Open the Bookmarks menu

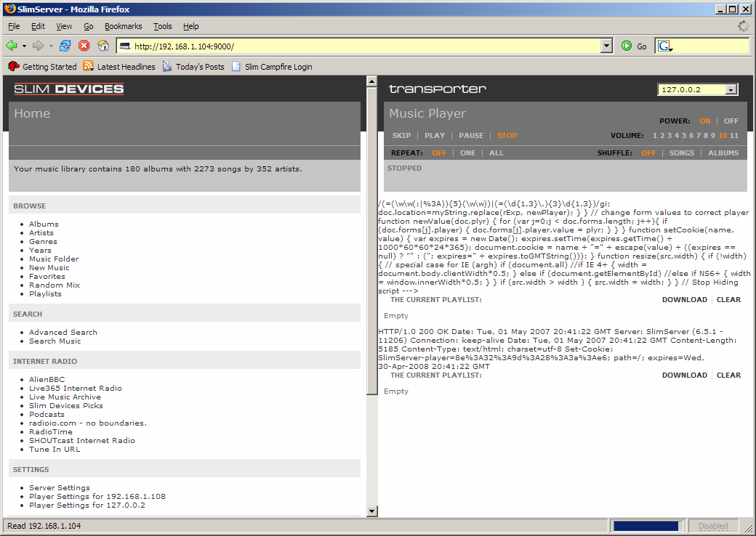click(123, 26)
